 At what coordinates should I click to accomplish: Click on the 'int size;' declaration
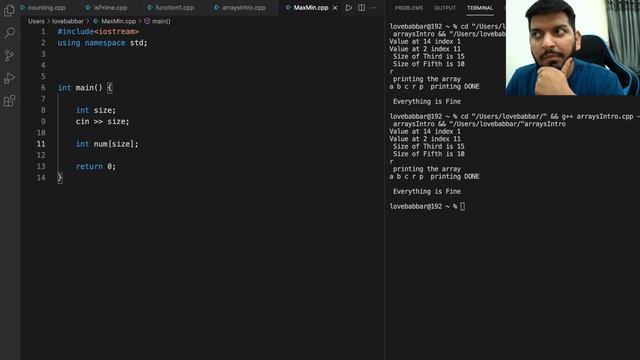(x=96, y=110)
